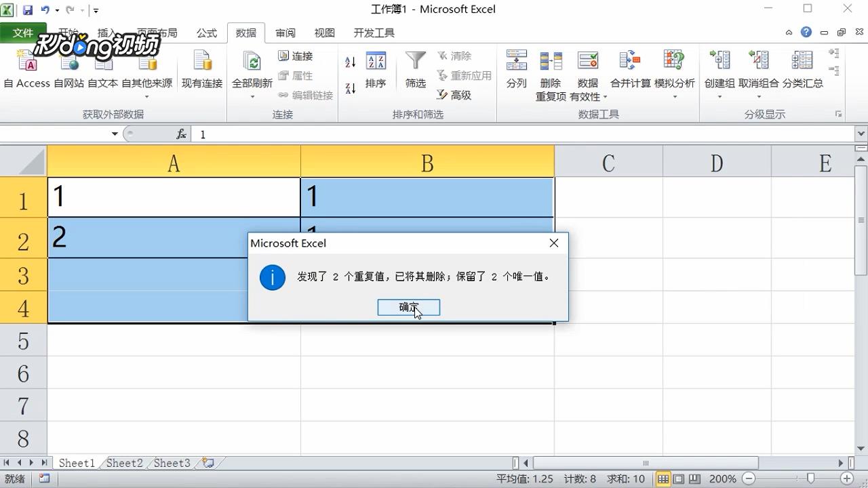This screenshot has height=488, width=868.
Task: Zoom in with the plus button
Action: point(846,479)
